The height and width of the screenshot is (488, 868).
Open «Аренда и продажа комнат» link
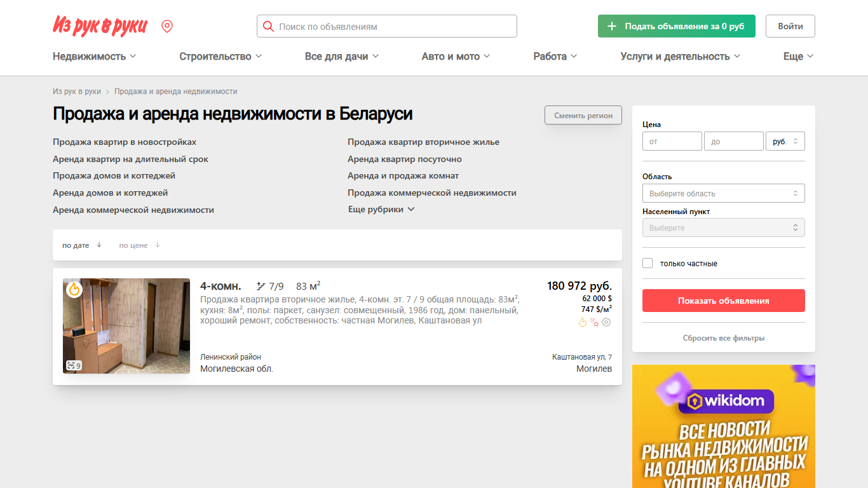point(403,175)
